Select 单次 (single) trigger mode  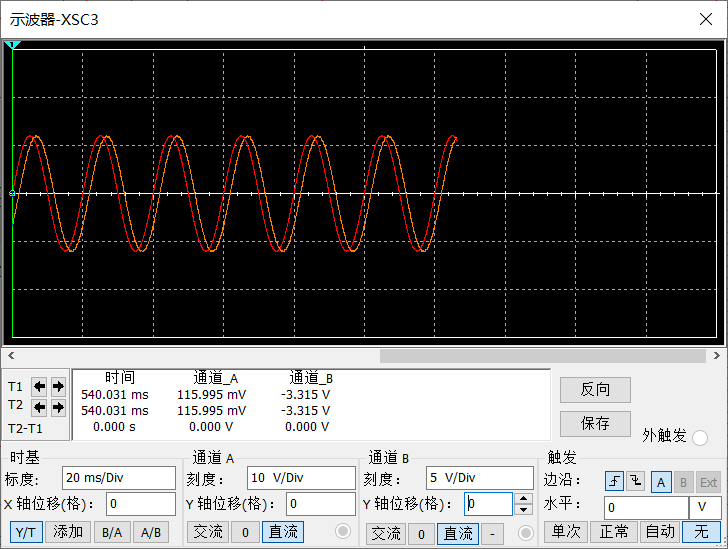point(566,532)
